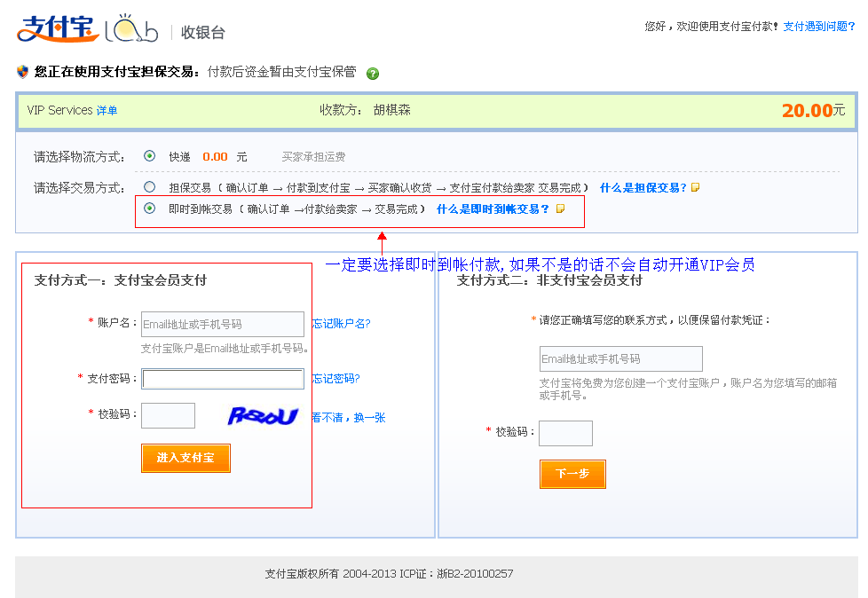
Task: Click the 买家承担运费 text
Action: 314,156
